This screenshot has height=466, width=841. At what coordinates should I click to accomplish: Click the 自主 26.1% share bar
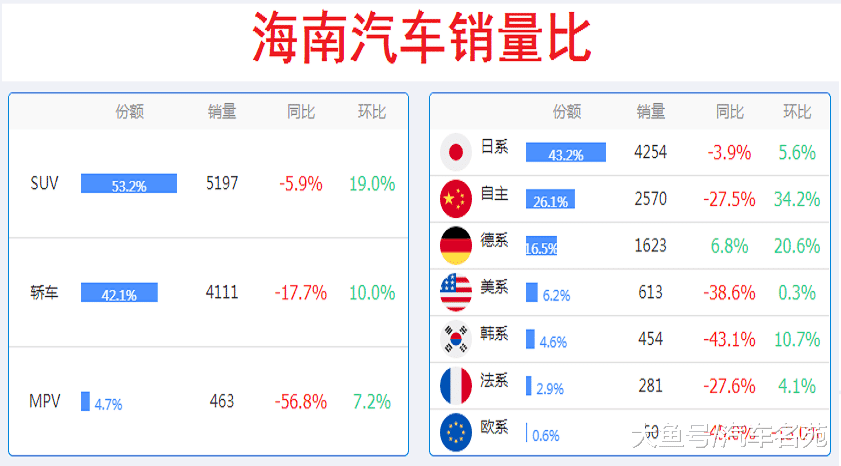(550, 199)
